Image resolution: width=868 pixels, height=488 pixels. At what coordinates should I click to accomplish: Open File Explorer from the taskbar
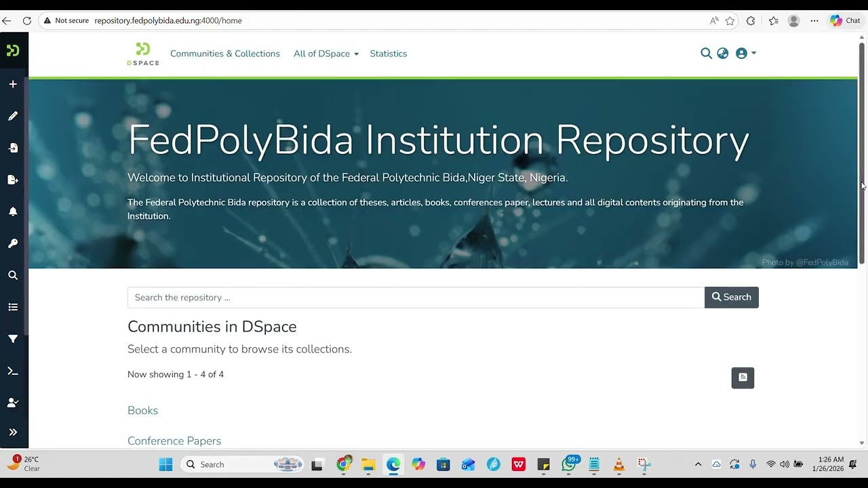point(368,464)
